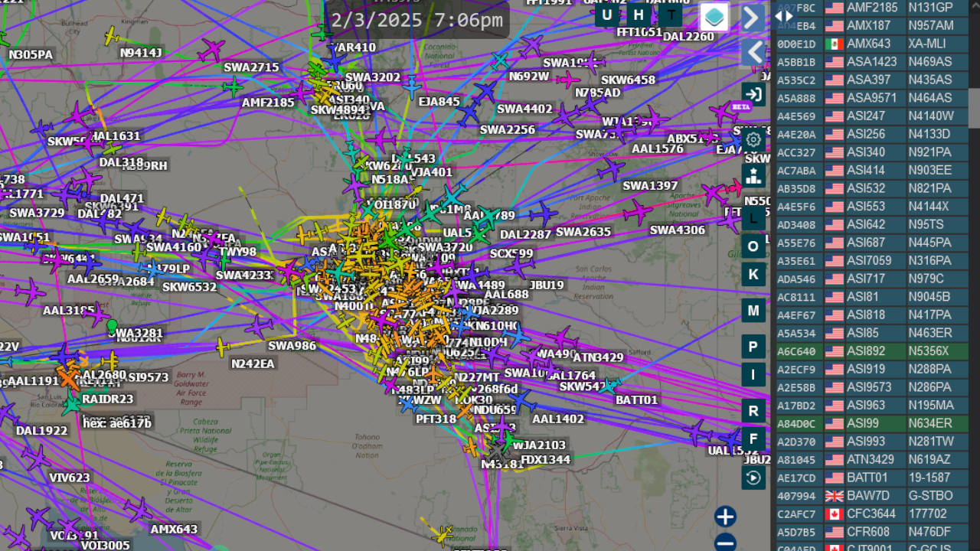Select the AAL1402 blue aircraft on the map

pyautogui.click(x=523, y=400)
